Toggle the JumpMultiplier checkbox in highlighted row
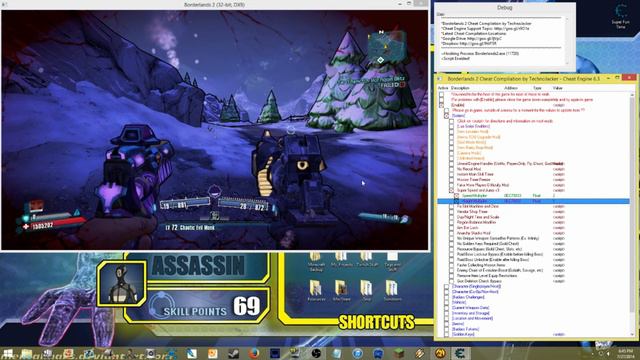 tap(457, 201)
